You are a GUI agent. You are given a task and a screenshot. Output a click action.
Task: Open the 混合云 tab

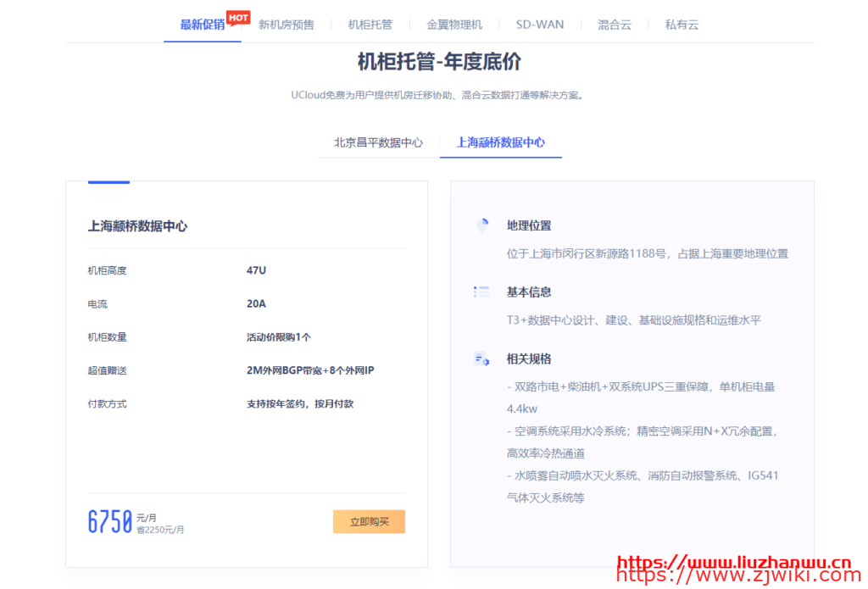pos(614,25)
